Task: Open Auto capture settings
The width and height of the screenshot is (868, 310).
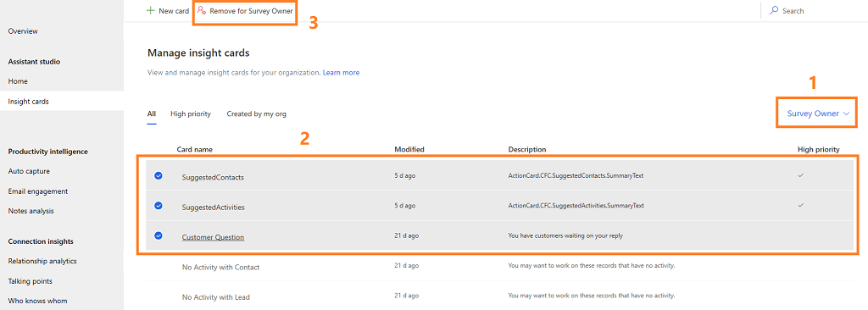Action: pos(29,172)
